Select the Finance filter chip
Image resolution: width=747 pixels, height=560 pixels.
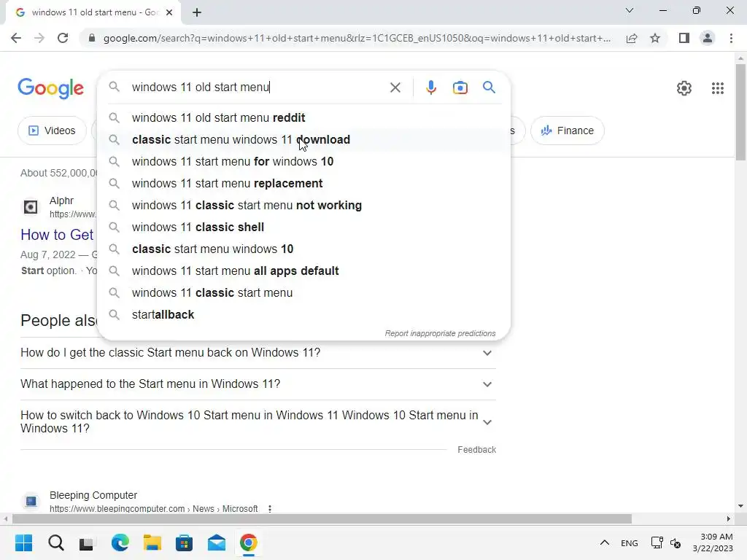click(x=568, y=131)
